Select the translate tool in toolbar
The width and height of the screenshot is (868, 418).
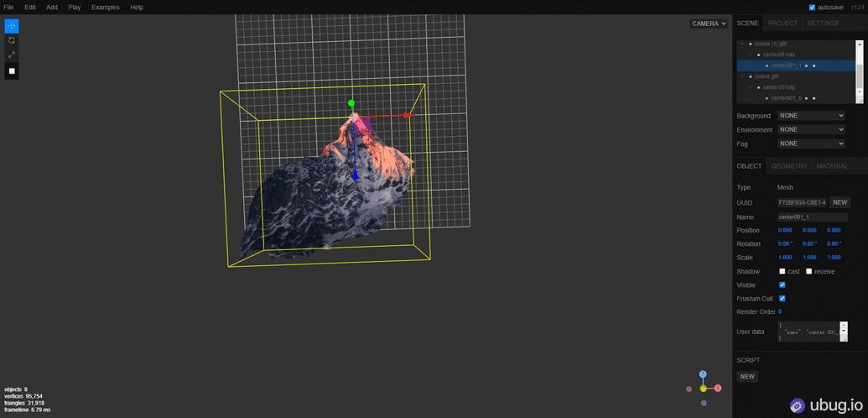point(12,26)
